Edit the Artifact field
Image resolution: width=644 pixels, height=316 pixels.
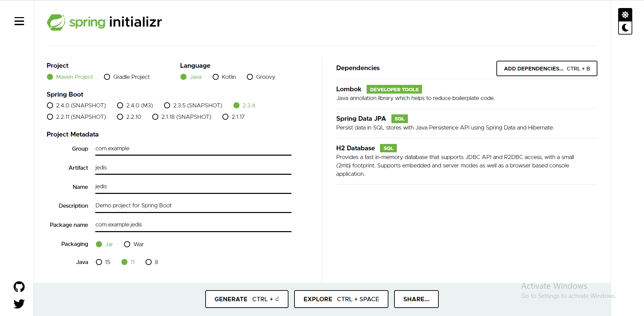pos(193,168)
